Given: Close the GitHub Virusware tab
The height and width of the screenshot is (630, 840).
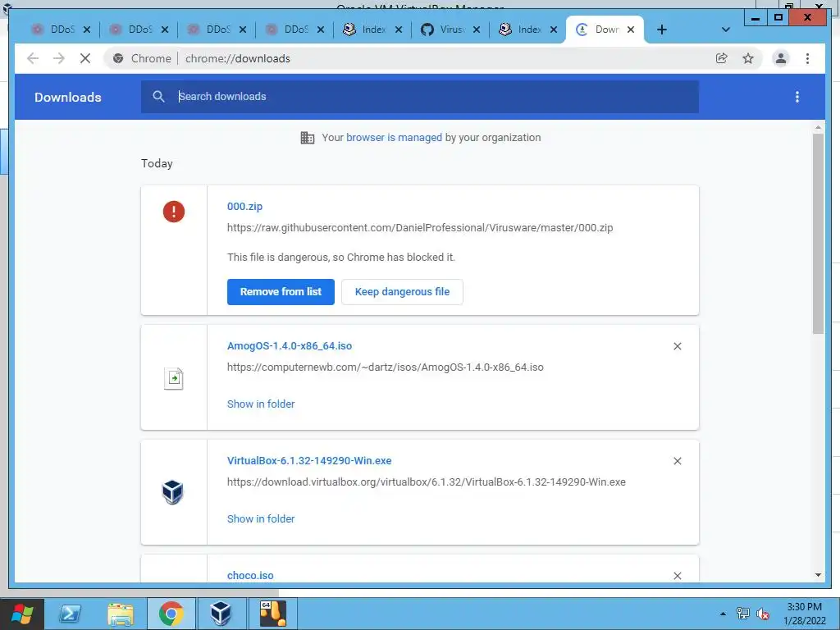Looking at the screenshot, I should point(477,30).
